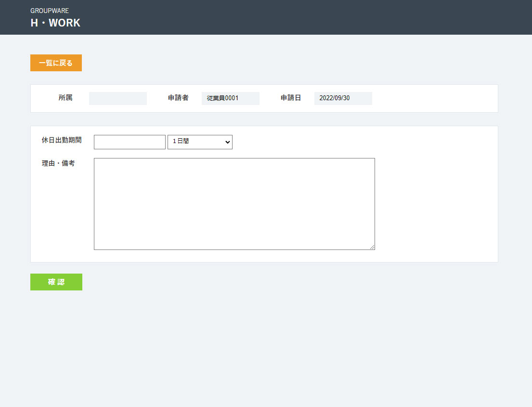Click the resize grip of the 理由・備考 textarea
Screen dimensions: 532x407
click(372, 247)
